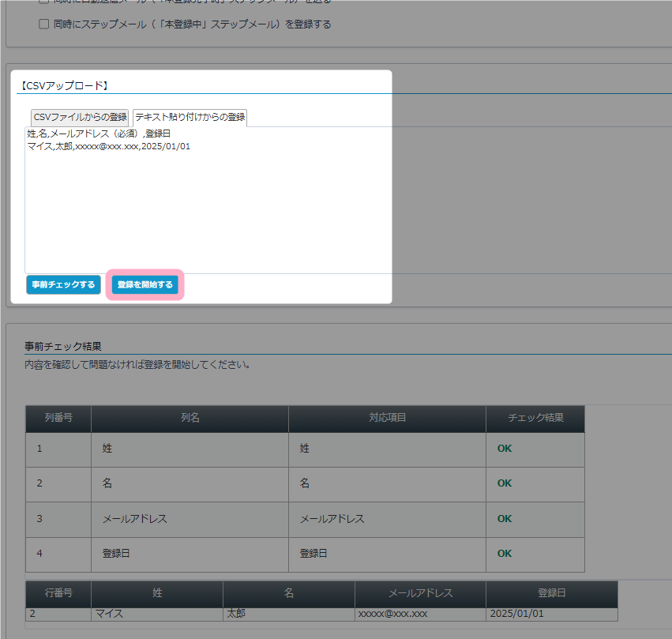Viewport: 672px width, 639px height.
Task: Click the 列番号 column header
Action: [58, 419]
